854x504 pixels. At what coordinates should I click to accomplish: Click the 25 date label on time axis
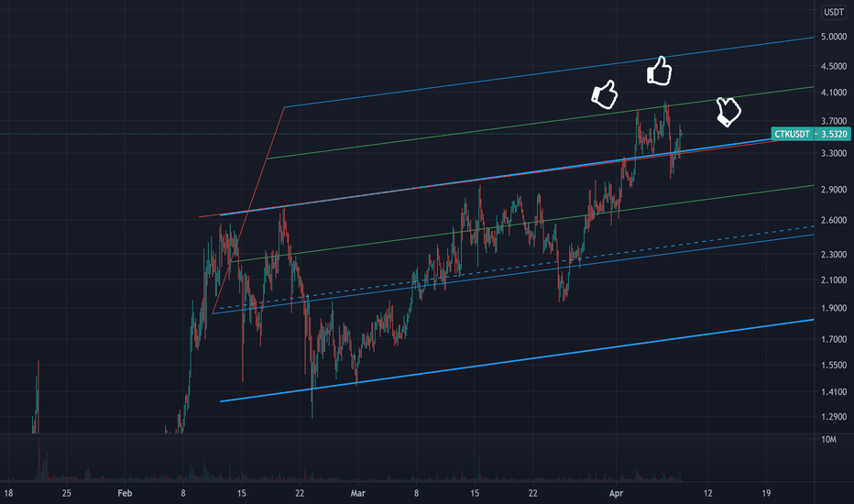[67, 493]
